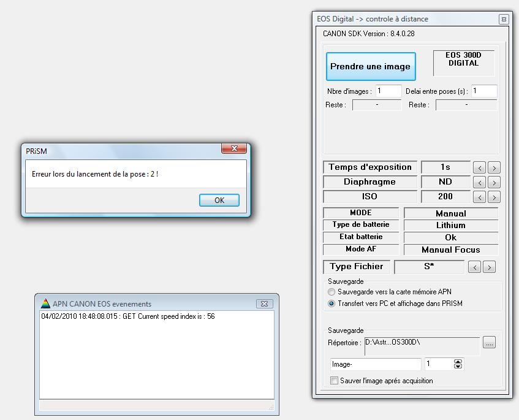
Task: Click the 'Delai entre poses' input field
Action: click(x=483, y=91)
